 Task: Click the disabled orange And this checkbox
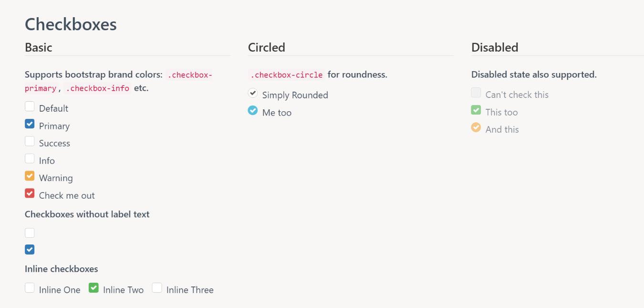pyautogui.click(x=476, y=127)
